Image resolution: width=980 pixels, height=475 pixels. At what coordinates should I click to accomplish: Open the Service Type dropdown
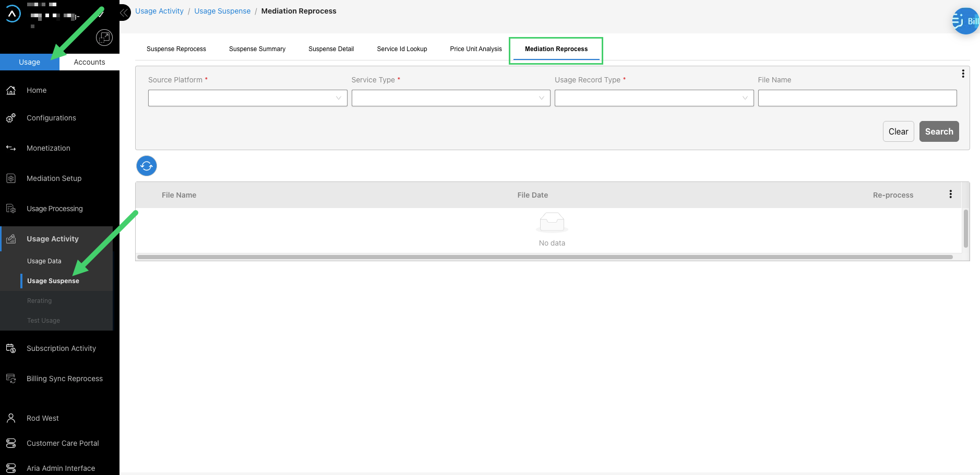[x=451, y=98]
